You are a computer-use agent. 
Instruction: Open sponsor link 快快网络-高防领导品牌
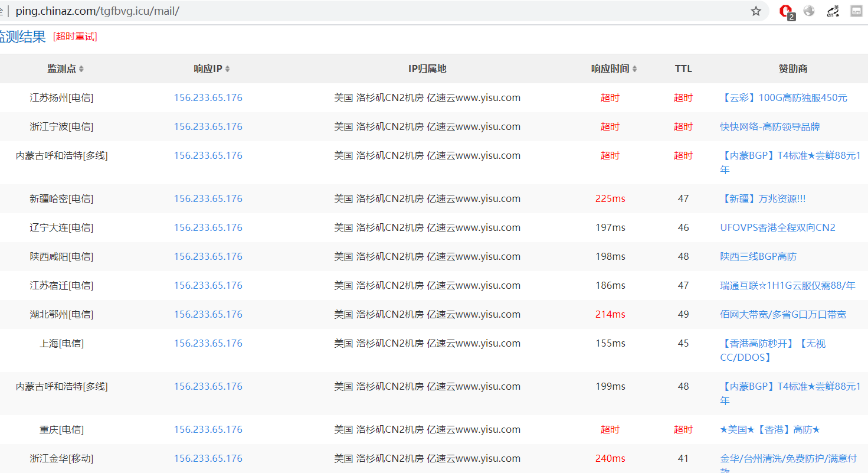pos(770,127)
